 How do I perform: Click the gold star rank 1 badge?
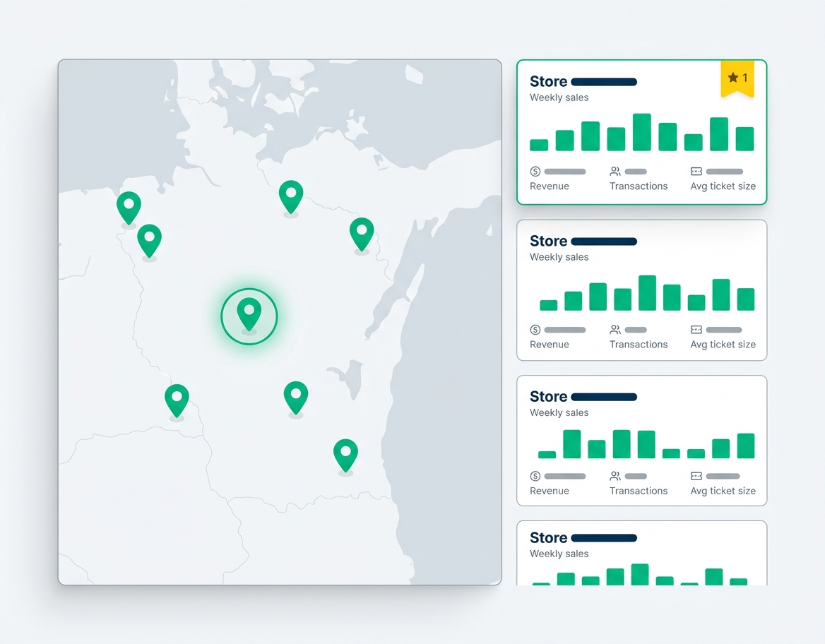[x=737, y=79]
